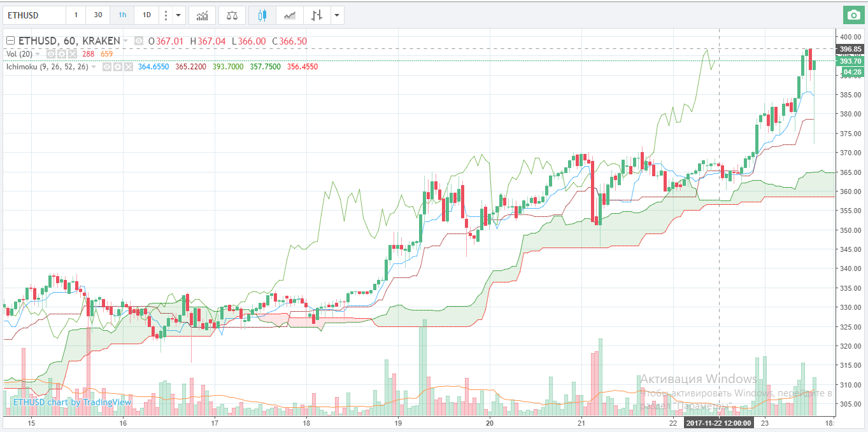Toggle the ETHUSD main series eye icon
This screenshot has width=868, height=432.
(x=138, y=41)
